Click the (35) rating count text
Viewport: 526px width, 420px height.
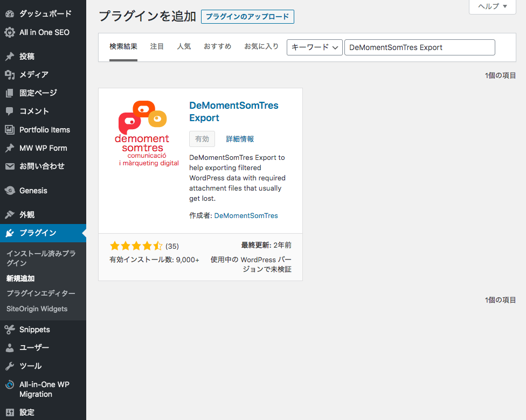[172, 247]
